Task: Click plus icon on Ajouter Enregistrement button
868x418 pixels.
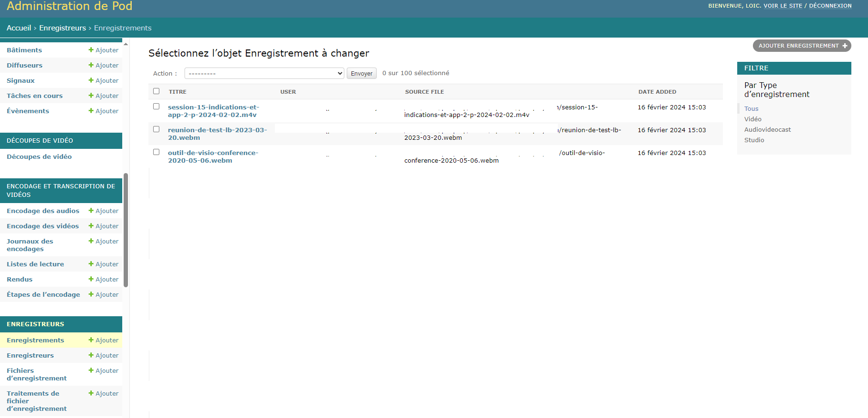Action: click(845, 46)
